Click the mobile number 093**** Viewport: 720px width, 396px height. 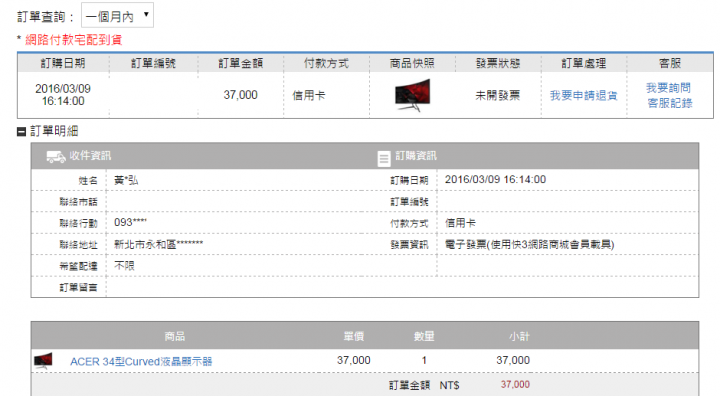click(130, 222)
